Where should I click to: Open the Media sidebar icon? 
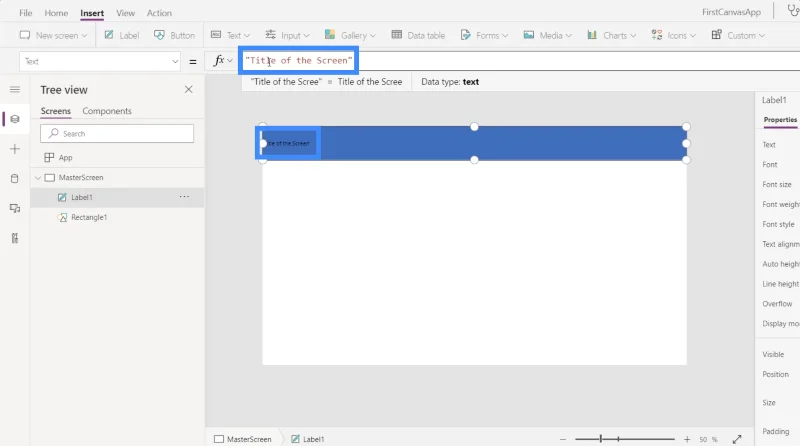point(15,208)
